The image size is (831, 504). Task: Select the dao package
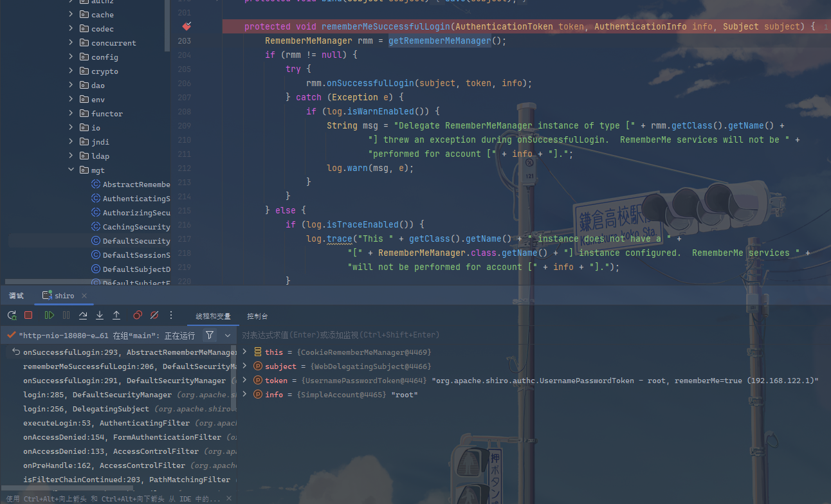point(92,85)
